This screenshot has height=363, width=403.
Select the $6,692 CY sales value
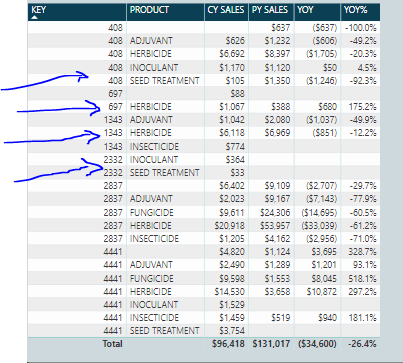[x=232, y=54]
